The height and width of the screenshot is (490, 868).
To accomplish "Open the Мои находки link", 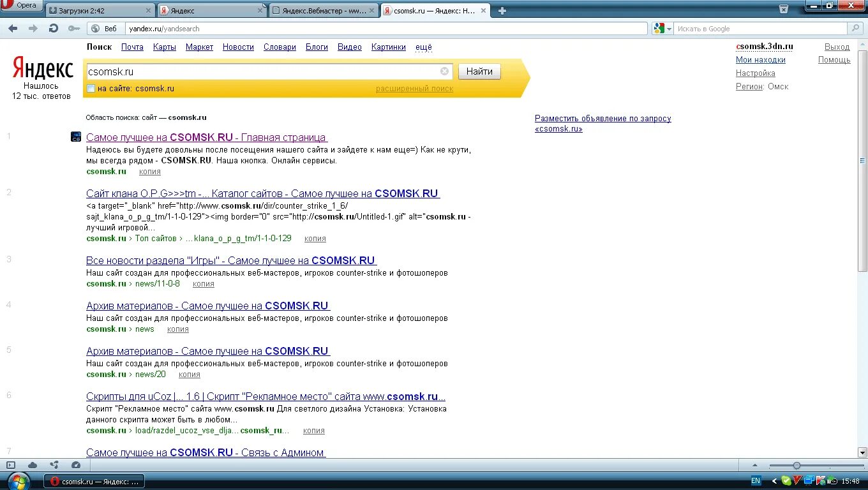I will (761, 60).
